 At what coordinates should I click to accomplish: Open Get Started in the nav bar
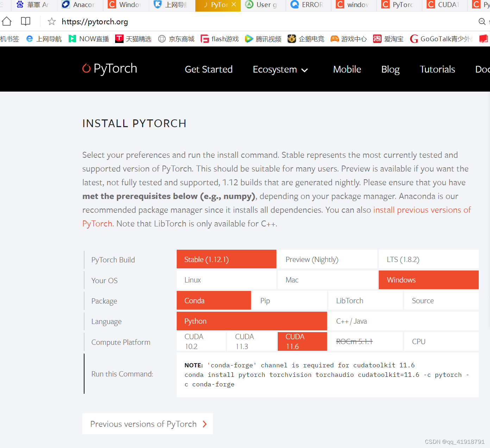pyautogui.click(x=209, y=69)
